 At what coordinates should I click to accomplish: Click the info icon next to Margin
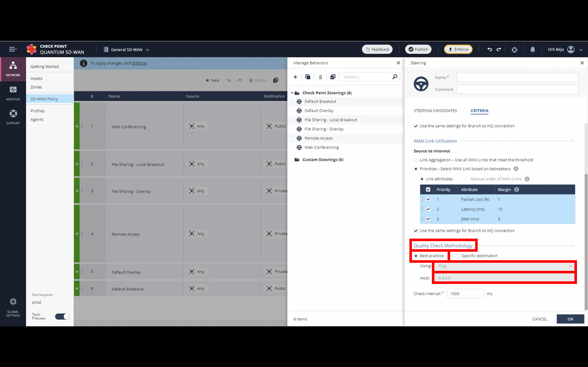tap(516, 189)
